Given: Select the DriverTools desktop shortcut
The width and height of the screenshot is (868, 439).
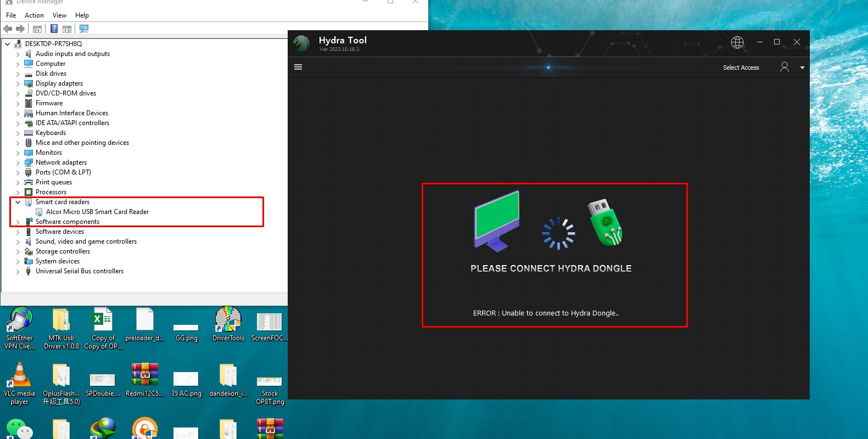Looking at the screenshot, I should coord(228,324).
